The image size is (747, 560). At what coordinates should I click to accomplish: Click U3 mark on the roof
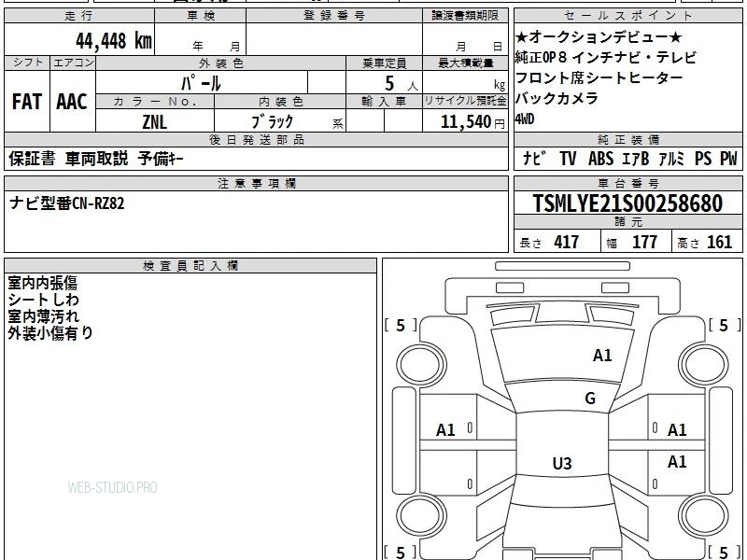562,463
